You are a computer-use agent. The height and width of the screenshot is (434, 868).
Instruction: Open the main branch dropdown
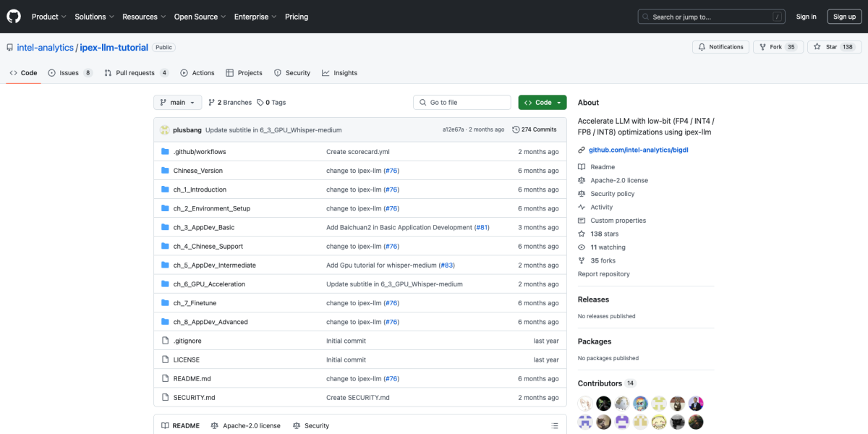[x=177, y=103]
